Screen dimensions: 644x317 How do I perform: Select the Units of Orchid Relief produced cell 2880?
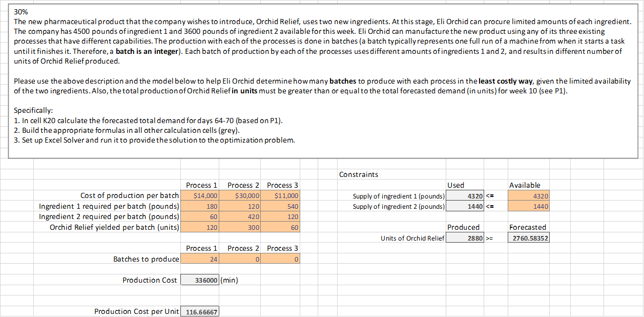point(465,237)
